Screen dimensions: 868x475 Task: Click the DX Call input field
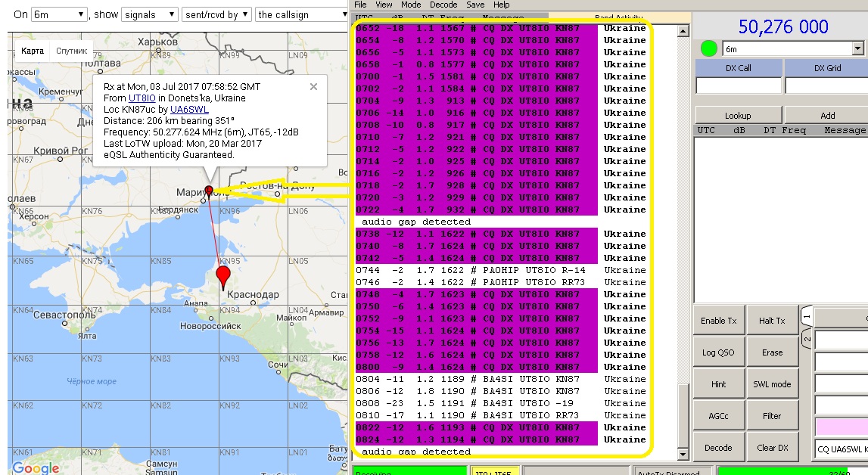tap(739, 85)
